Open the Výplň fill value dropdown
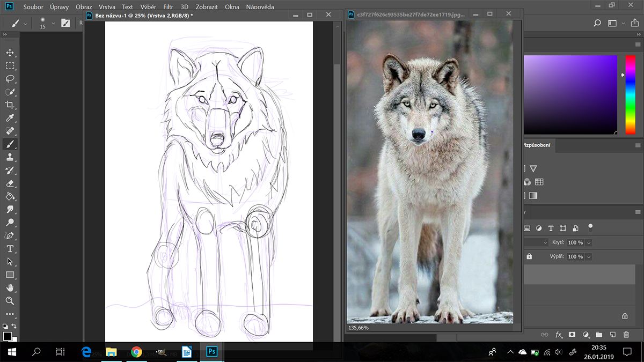 coord(589,256)
